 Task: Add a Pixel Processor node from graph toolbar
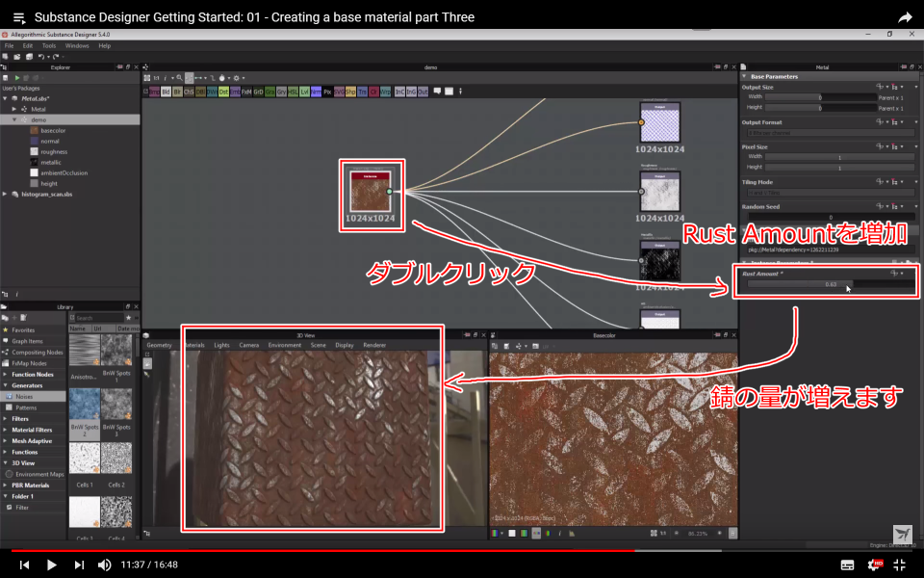pyautogui.click(x=327, y=92)
